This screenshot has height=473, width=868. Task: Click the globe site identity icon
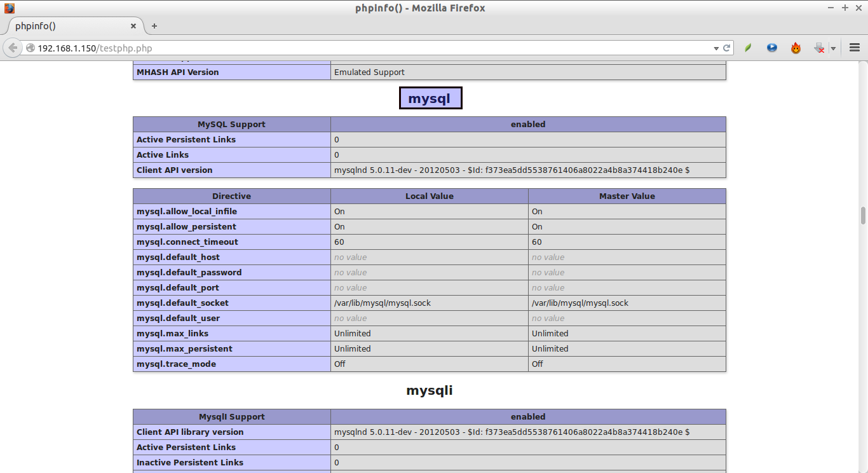click(x=30, y=48)
